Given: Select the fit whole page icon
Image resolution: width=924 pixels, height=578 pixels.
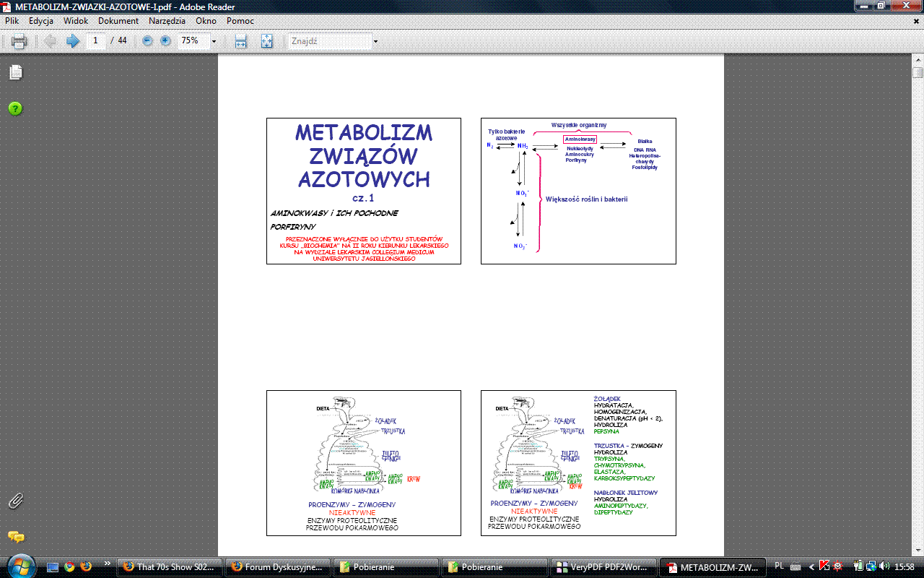Looking at the screenshot, I should pos(266,41).
